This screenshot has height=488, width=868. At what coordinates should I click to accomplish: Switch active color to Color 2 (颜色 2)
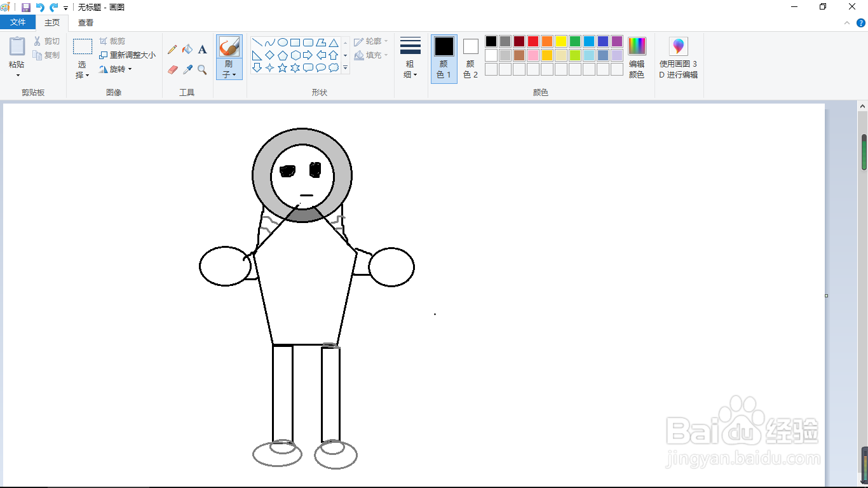(x=470, y=58)
